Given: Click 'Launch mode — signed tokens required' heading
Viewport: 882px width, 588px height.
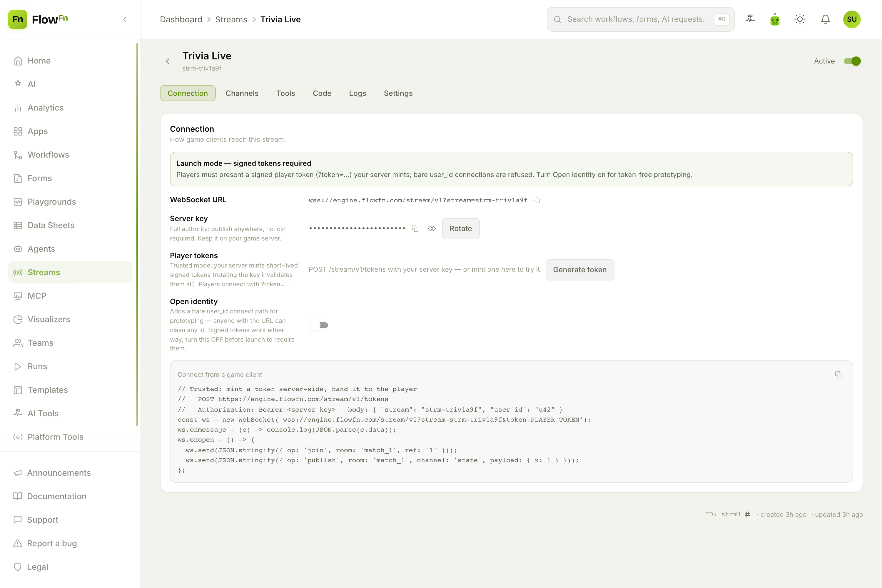Looking at the screenshot, I should tap(244, 163).
